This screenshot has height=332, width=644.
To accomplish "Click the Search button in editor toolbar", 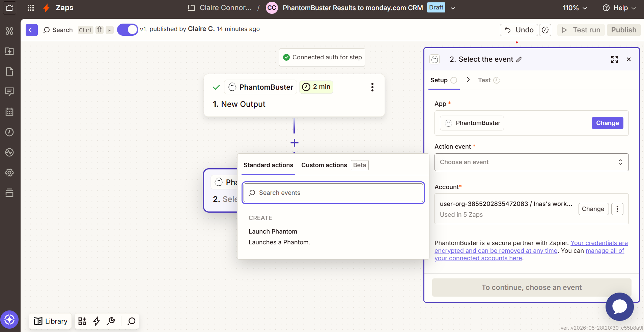I will (x=58, y=30).
